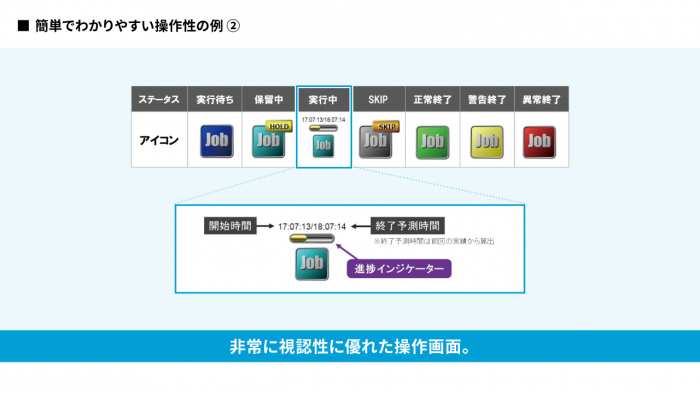Click the blue banner 非常に視認性に優れた操作画面。
The width and height of the screenshot is (700, 394).
[x=350, y=346]
